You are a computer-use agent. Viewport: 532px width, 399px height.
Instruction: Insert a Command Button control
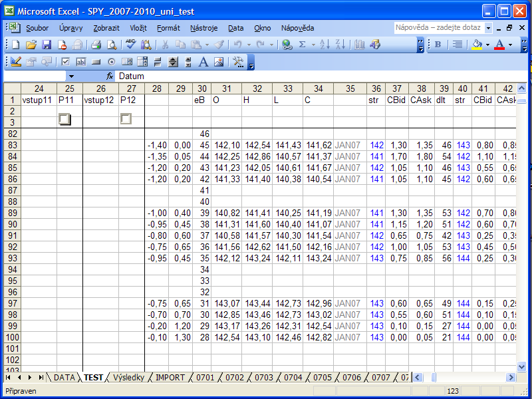tap(96, 62)
